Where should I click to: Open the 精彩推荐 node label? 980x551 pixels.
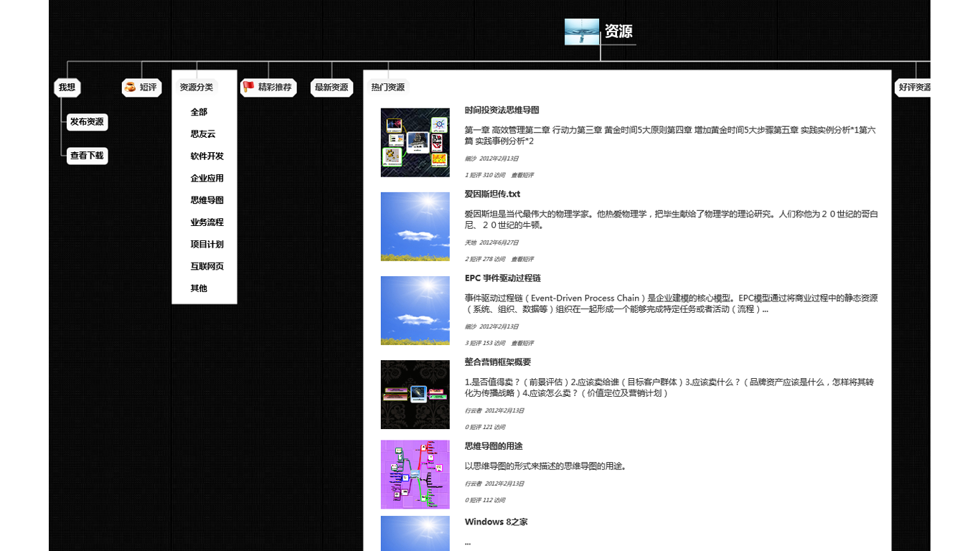[x=275, y=88]
